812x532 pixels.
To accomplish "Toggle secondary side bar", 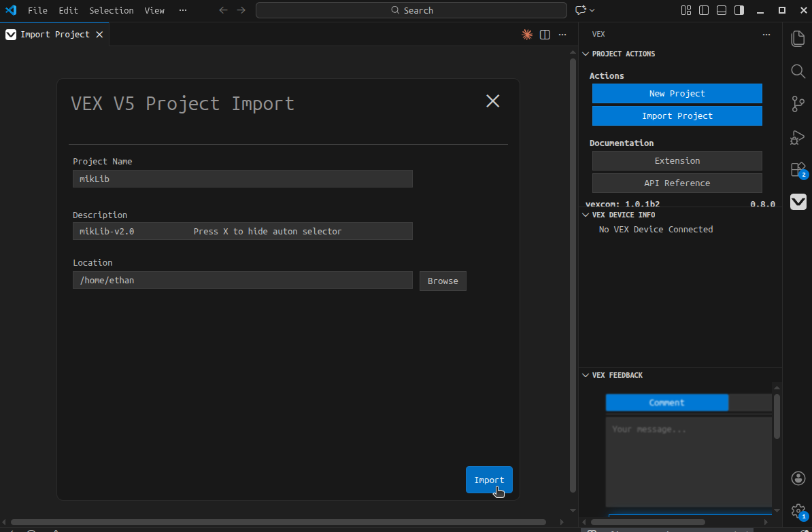I will (739, 10).
